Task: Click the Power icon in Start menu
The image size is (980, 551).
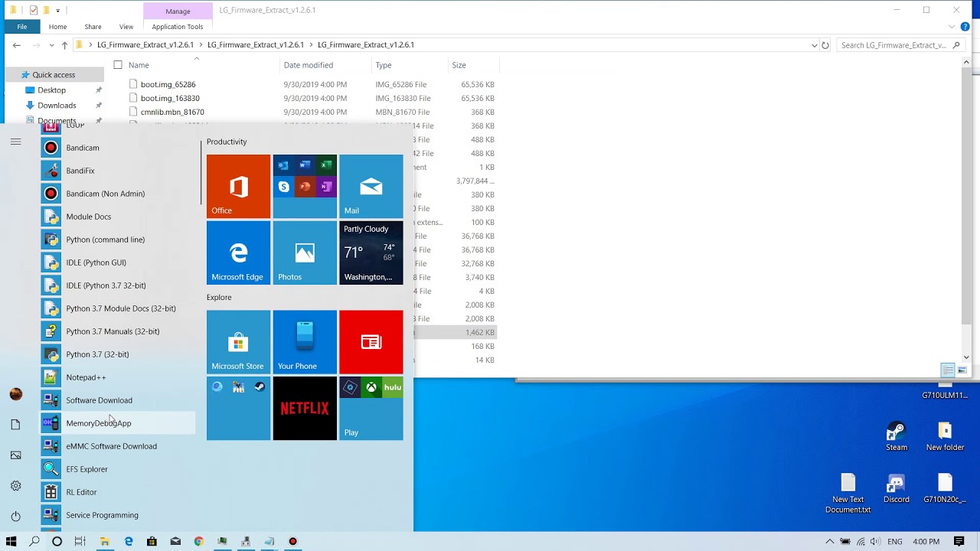Action: tap(15, 517)
